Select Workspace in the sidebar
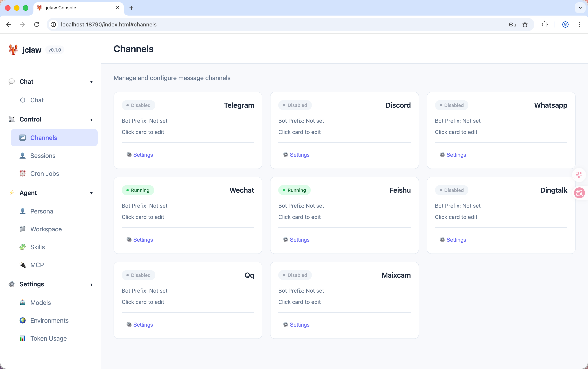This screenshot has height=369, width=588. click(x=54, y=229)
